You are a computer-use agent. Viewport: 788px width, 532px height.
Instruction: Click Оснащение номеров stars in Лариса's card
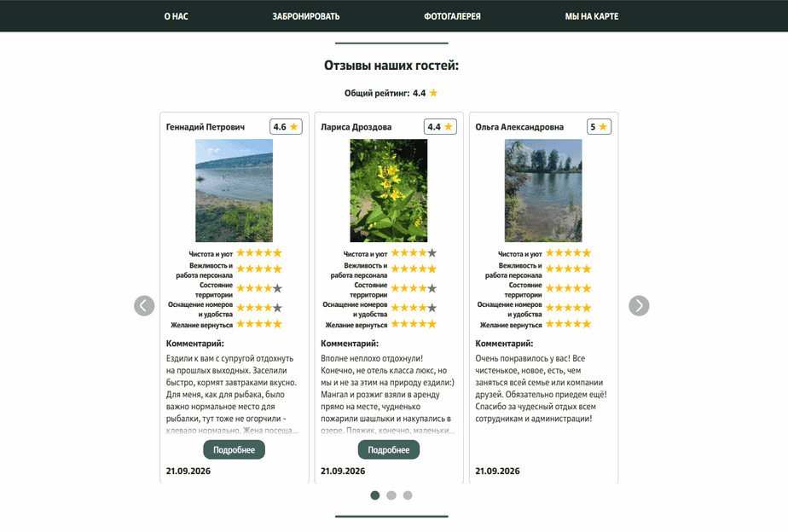pos(414,308)
